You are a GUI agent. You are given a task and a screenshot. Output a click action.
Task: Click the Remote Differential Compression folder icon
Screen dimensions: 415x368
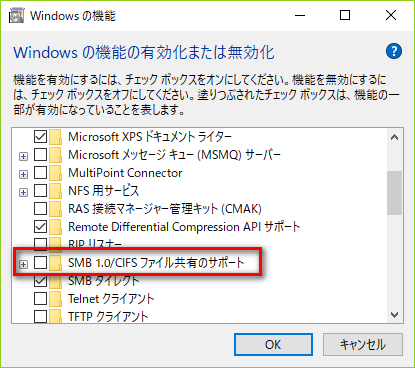tap(55, 227)
